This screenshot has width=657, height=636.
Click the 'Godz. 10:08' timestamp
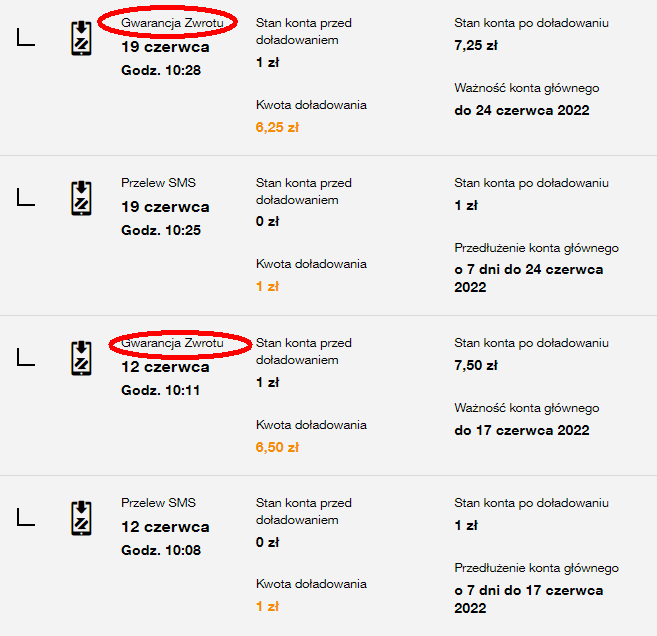(161, 549)
